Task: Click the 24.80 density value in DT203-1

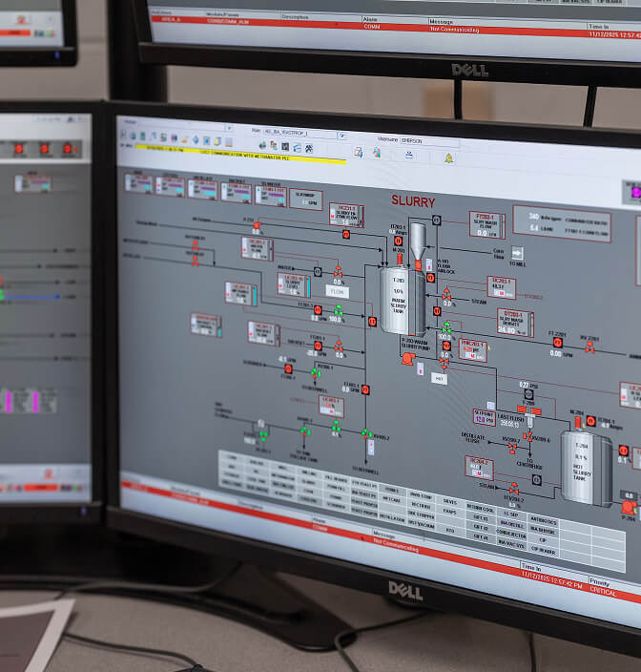Action: point(507,330)
